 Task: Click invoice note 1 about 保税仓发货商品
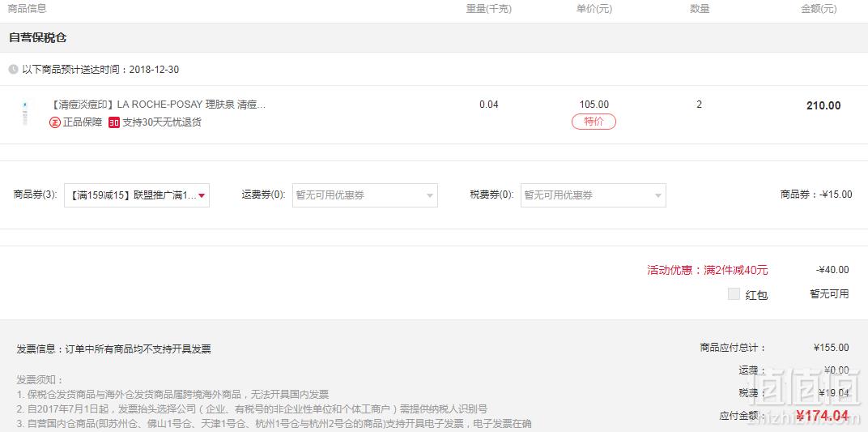tap(172, 395)
